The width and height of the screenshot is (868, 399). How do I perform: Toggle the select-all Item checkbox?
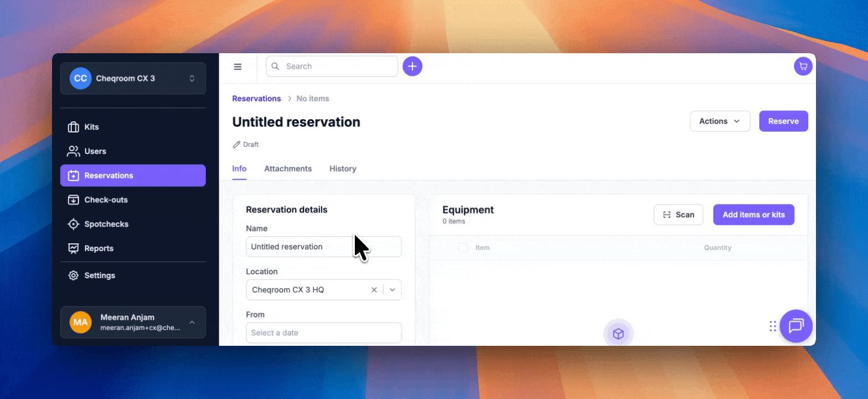click(462, 248)
